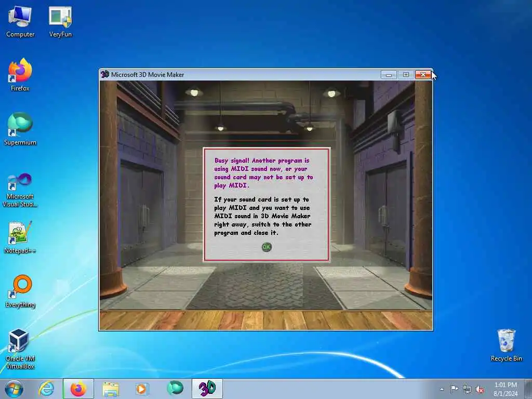Click the 3D Movie Maker taskbar button
The width and height of the screenshot is (532, 399).
point(207,389)
